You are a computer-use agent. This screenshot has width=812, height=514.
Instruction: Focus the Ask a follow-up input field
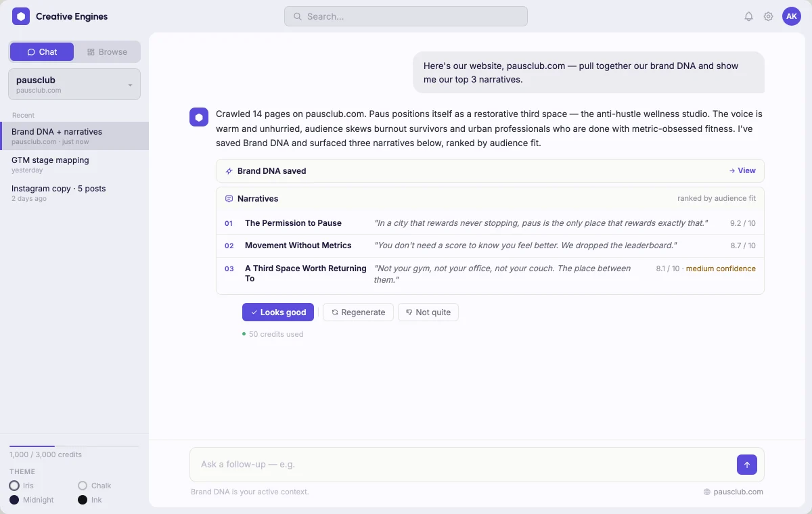[x=463, y=465]
